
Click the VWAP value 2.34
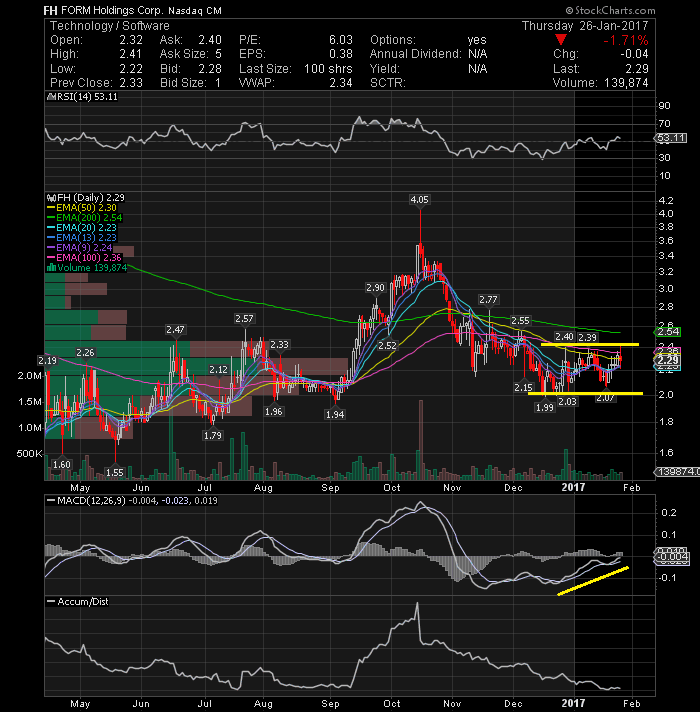(340, 83)
